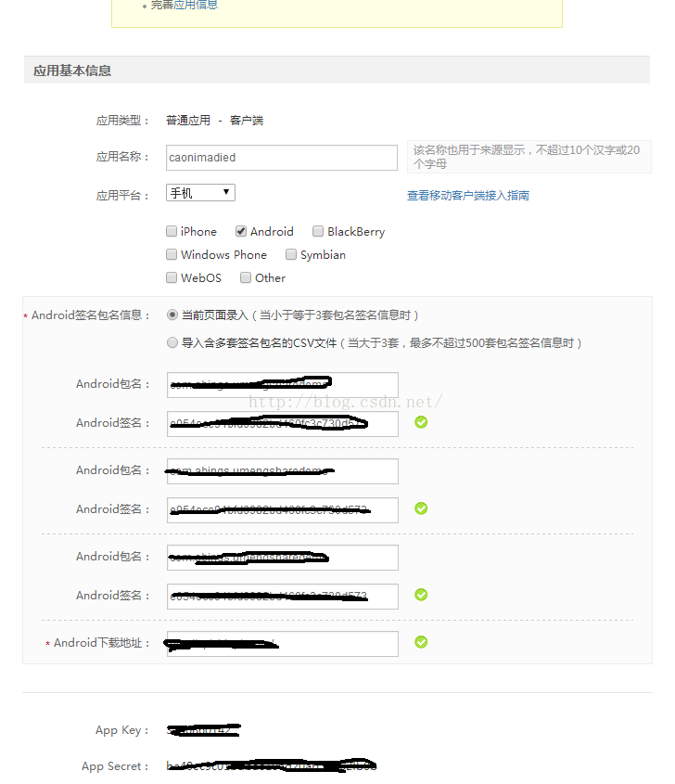Select the third Android签名 input field
The image size is (675, 784).
283,597
